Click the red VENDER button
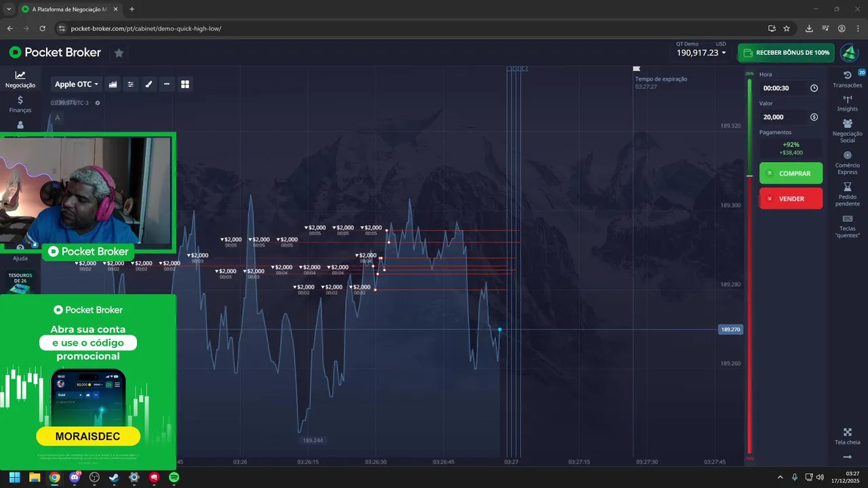Image resolution: width=868 pixels, height=488 pixels. [x=791, y=199]
